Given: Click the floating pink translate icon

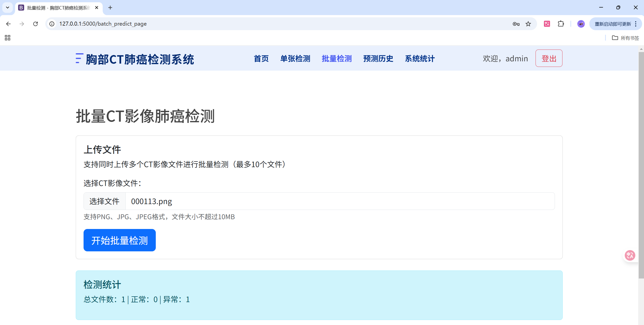Looking at the screenshot, I should (x=630, y=255).
